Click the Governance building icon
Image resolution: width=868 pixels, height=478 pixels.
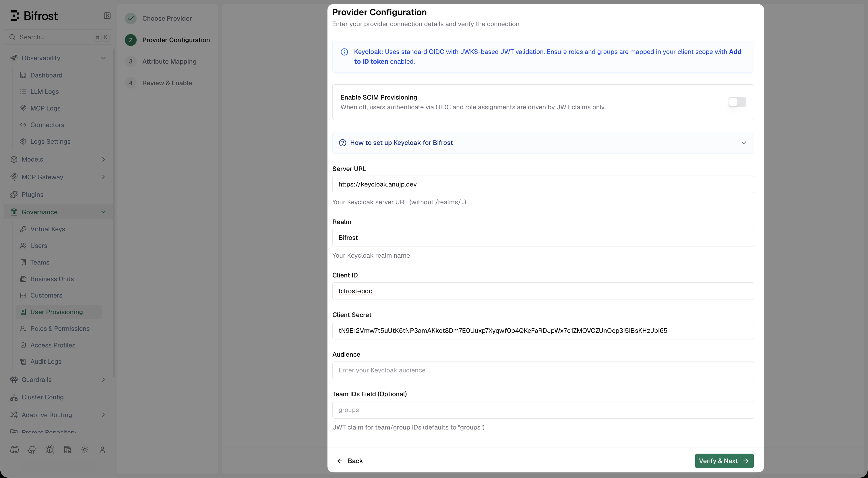pyautogui.click(x=14, y=212)
